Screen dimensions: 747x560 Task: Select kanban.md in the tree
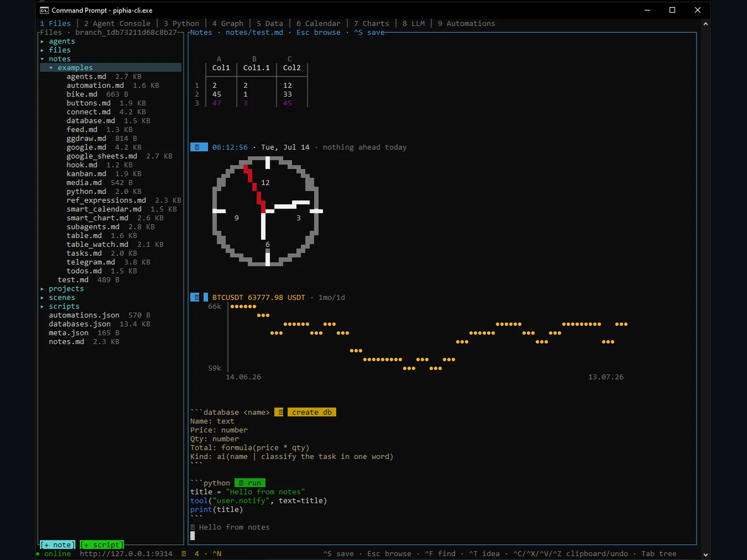coord(86,174)
